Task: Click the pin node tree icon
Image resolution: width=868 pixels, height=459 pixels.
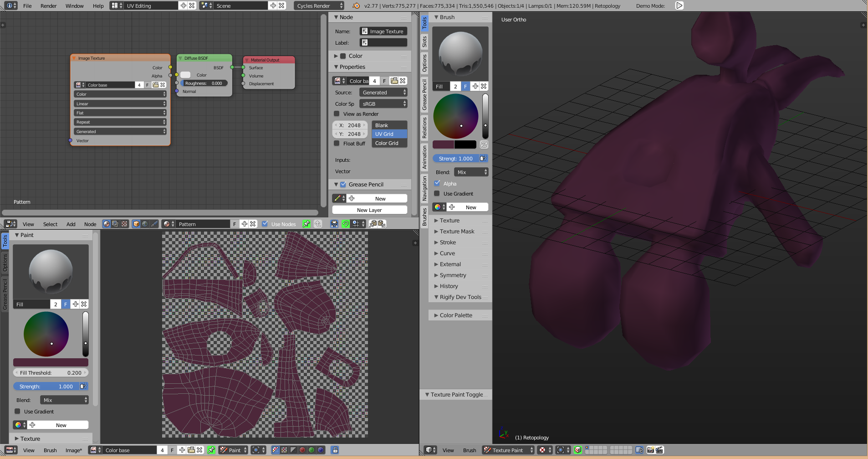Action: [306, 224]
